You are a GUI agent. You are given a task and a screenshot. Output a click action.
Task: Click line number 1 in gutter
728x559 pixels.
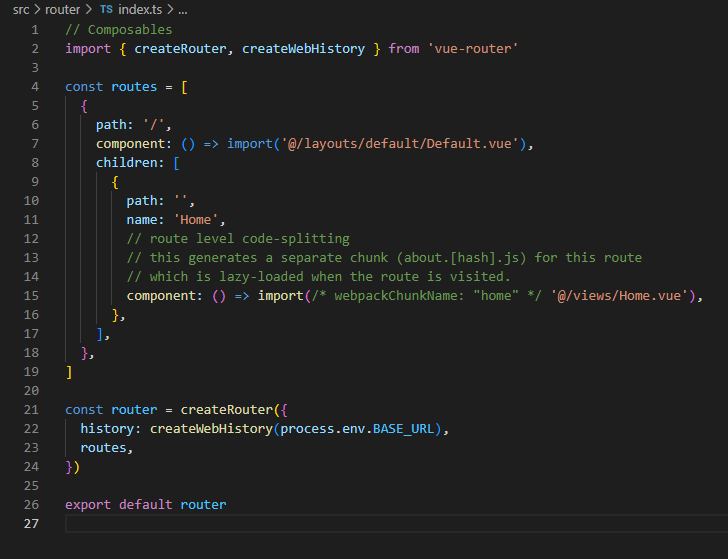(35, 30)
